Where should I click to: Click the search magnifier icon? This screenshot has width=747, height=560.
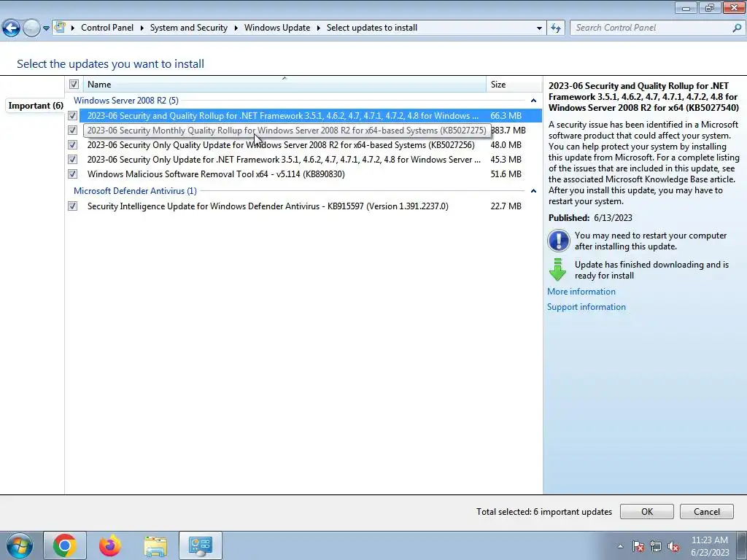pos(737,28)
